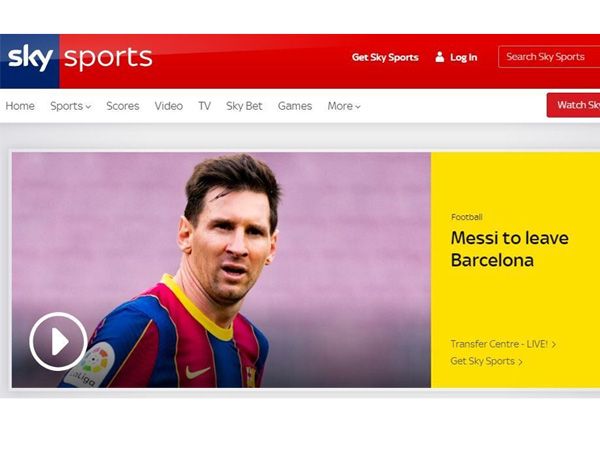Focus the Search Sky Sports field
The height and width of the screenshot is (450, 600).
[549, 57]
